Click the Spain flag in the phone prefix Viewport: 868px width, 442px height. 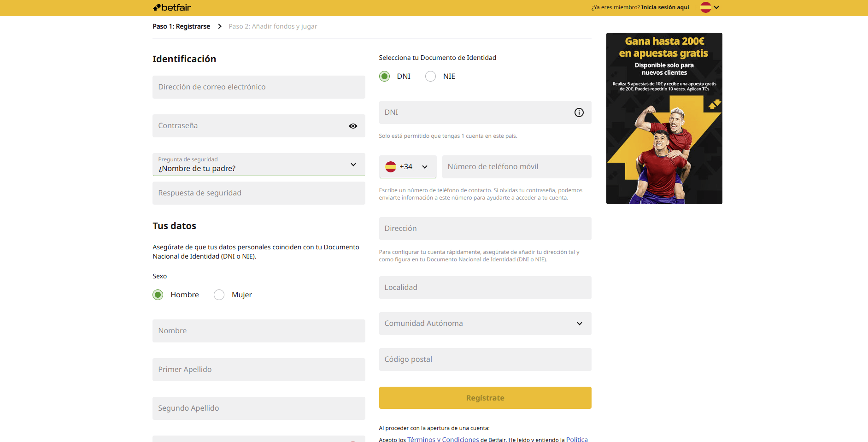(x=391, y=166)
